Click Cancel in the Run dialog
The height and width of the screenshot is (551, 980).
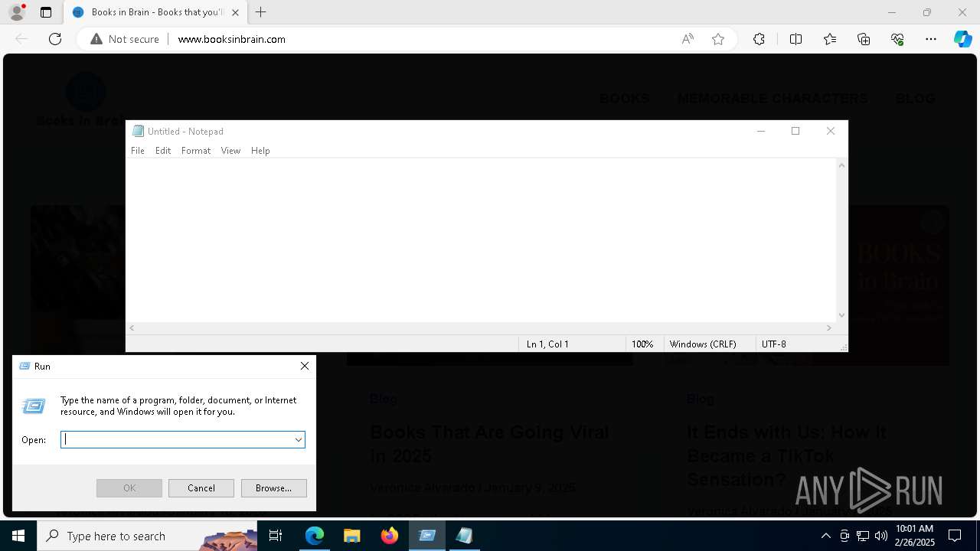tap(201, 488)
